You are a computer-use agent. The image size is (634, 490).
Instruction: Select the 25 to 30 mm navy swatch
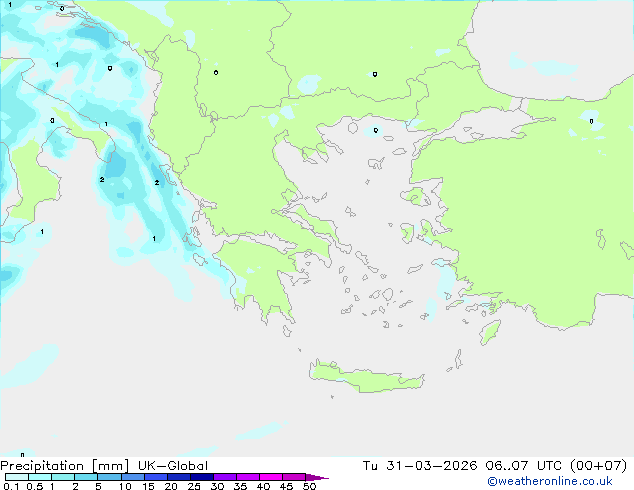pyautogui.click(x=201, y=477)
